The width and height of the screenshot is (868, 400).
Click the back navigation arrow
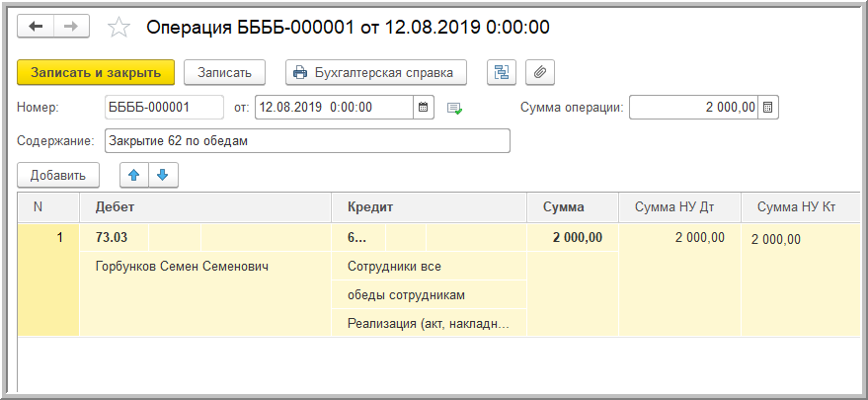tap(36, 27)
